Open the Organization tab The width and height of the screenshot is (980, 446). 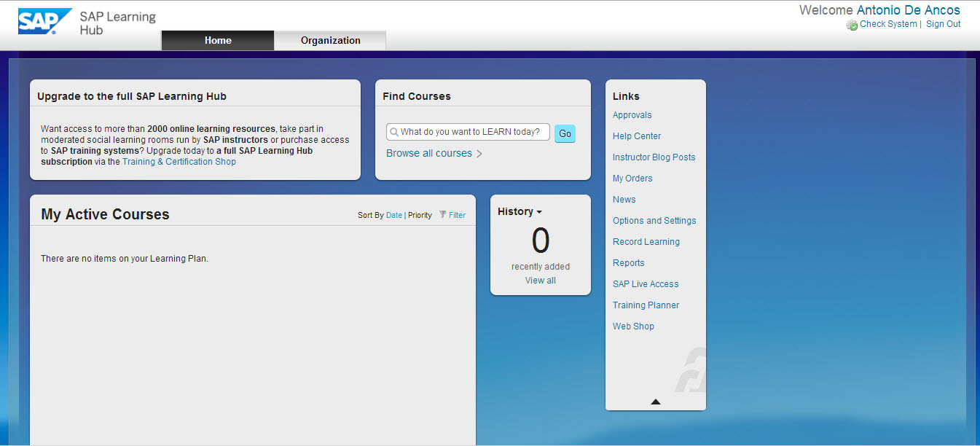(x=330, y=41)
